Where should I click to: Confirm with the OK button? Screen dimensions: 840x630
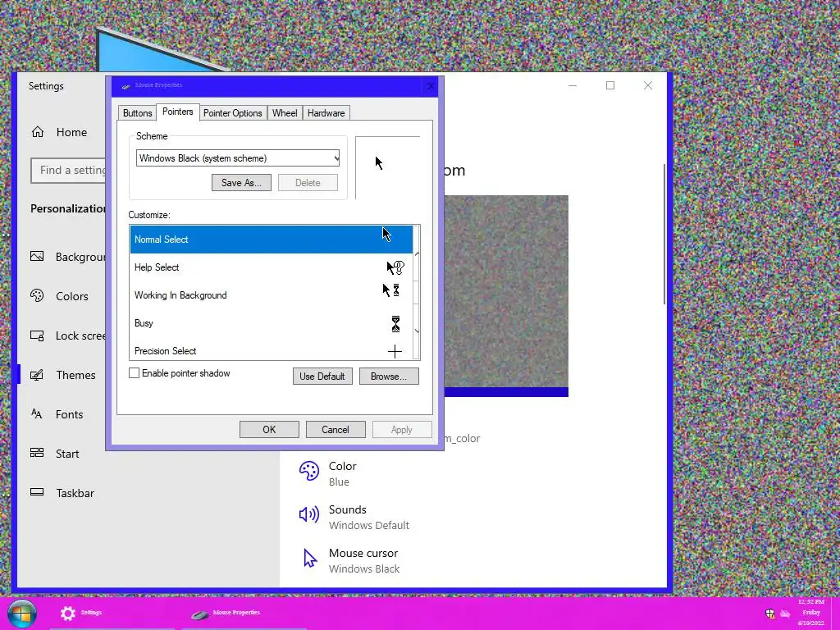point(269,429)
